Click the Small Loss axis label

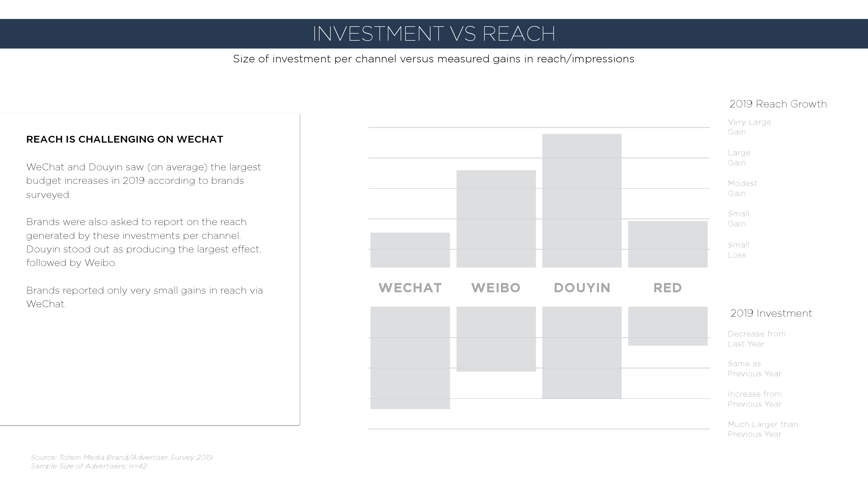(x=738, y=250)
